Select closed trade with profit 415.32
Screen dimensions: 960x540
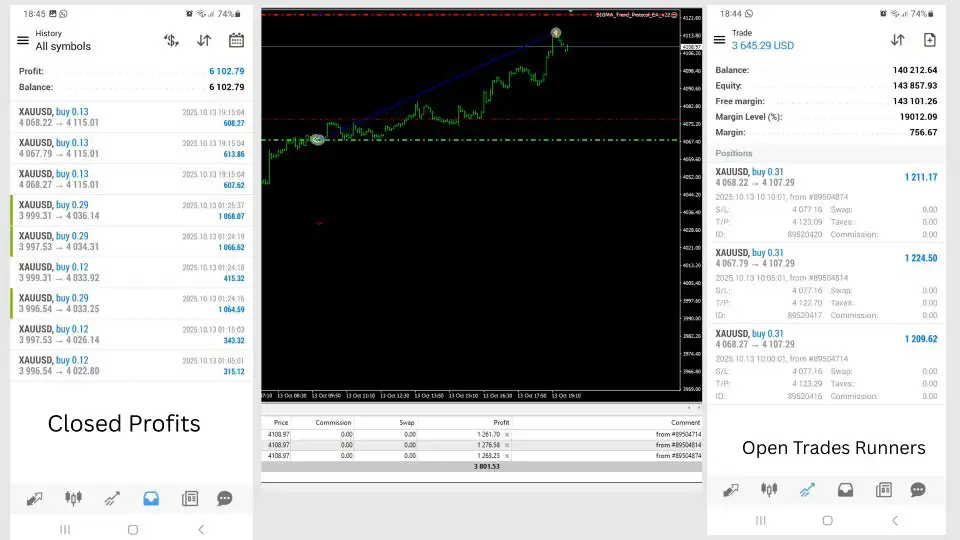click(132, 272)
